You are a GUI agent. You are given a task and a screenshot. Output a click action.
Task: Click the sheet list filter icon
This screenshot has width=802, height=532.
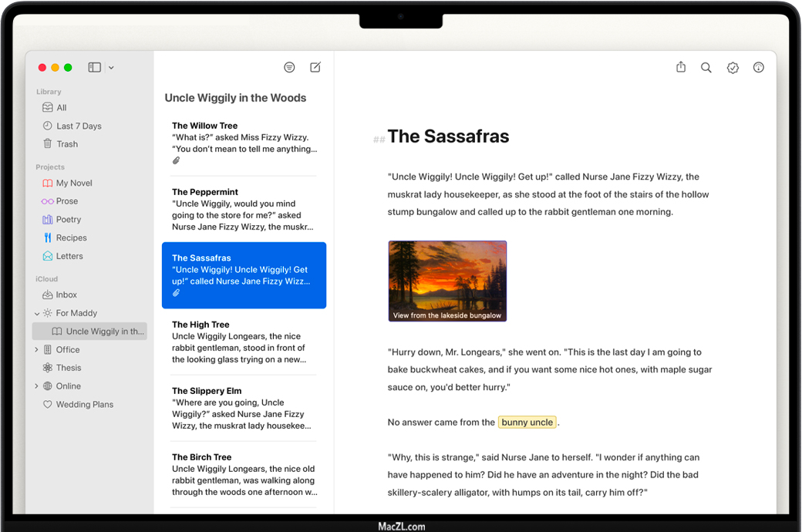point(289,68)
